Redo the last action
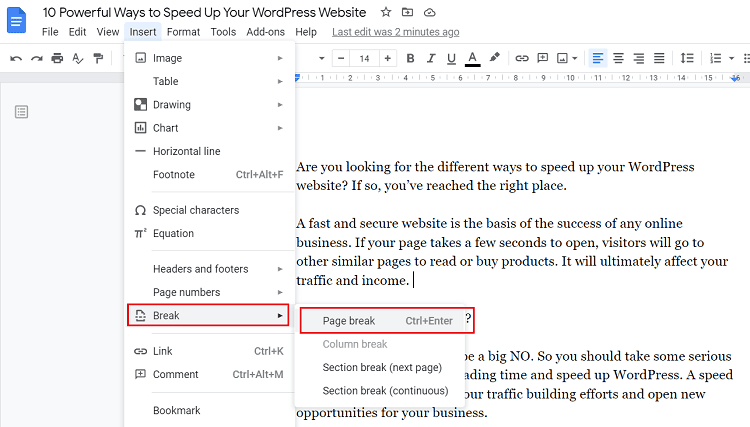750x427 pixels. (x=36, y=58)
